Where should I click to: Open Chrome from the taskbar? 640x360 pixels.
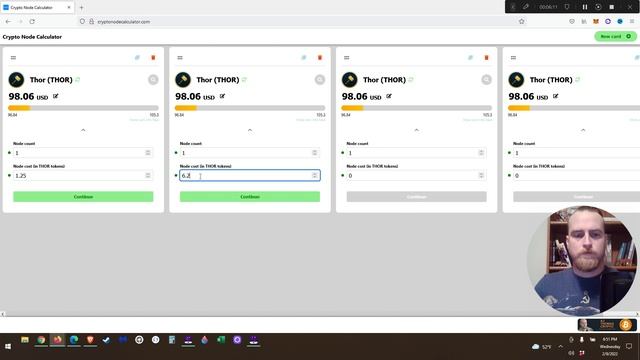pyautogui.click(x=41, y=340)
